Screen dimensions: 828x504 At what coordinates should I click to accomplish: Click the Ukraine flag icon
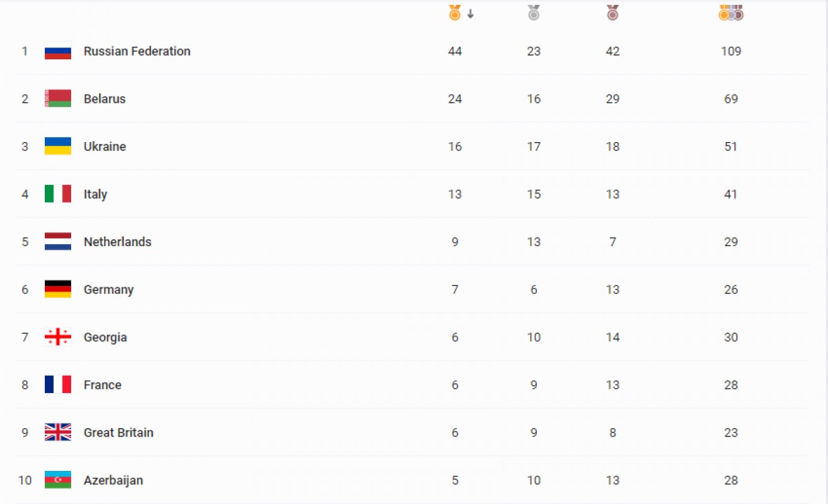pos(58,146)
